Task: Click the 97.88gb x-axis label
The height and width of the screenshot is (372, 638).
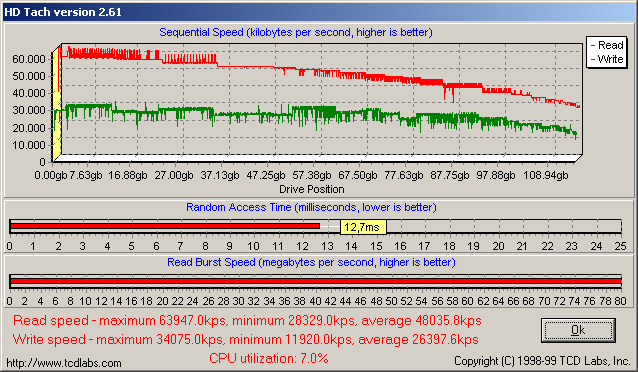Action: (x=496, y=175)
